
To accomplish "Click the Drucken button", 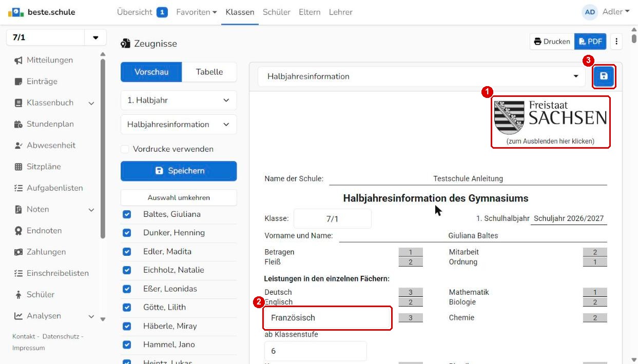I will [552, 42].
